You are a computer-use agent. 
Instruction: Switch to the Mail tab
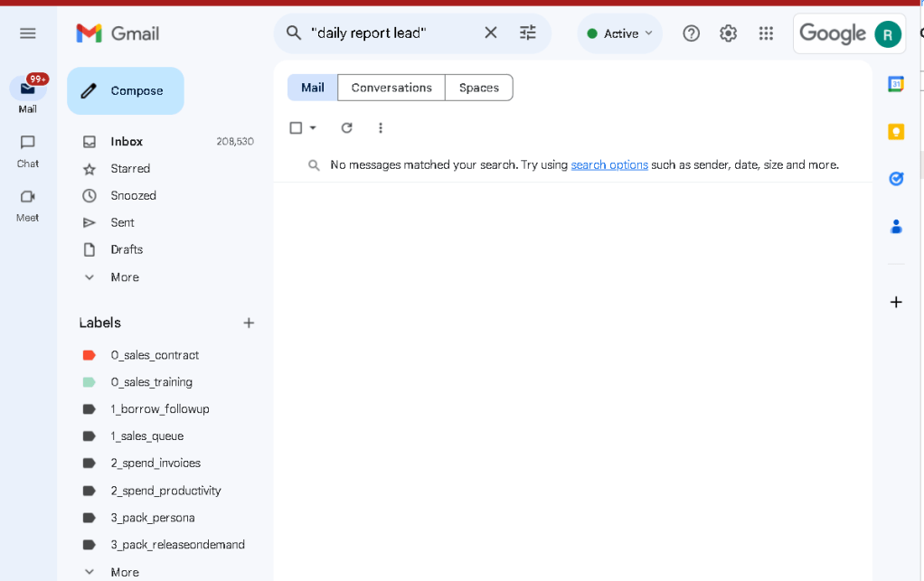point(312,88)
